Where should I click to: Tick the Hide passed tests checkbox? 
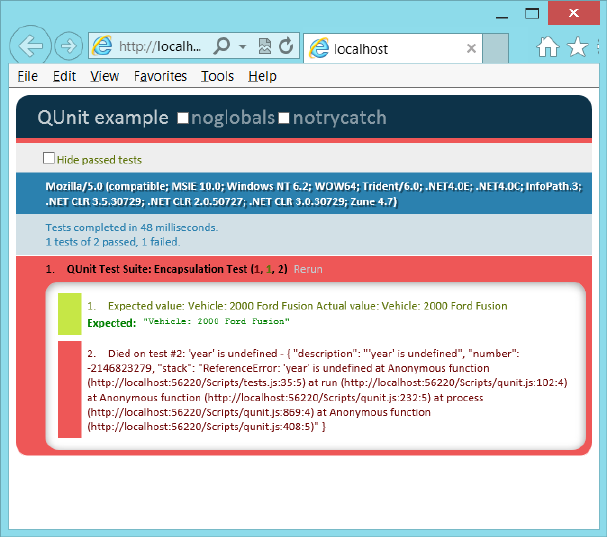point(49,158)
